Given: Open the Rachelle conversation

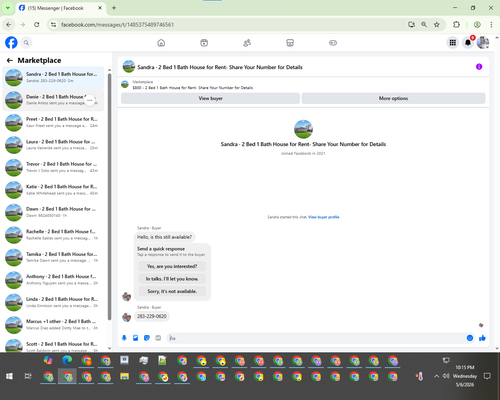Looking at the screenshot, I should (53, 235).
